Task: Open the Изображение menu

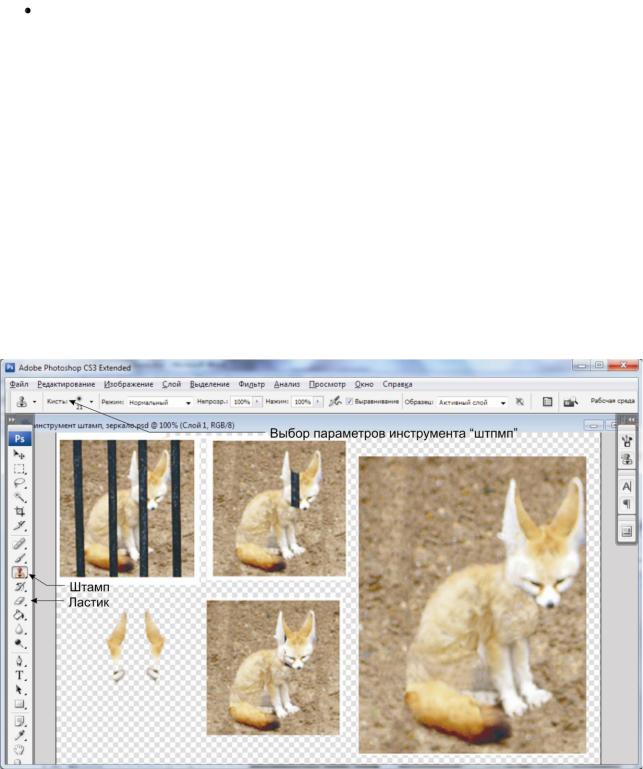Action: (x=129, y=384)
